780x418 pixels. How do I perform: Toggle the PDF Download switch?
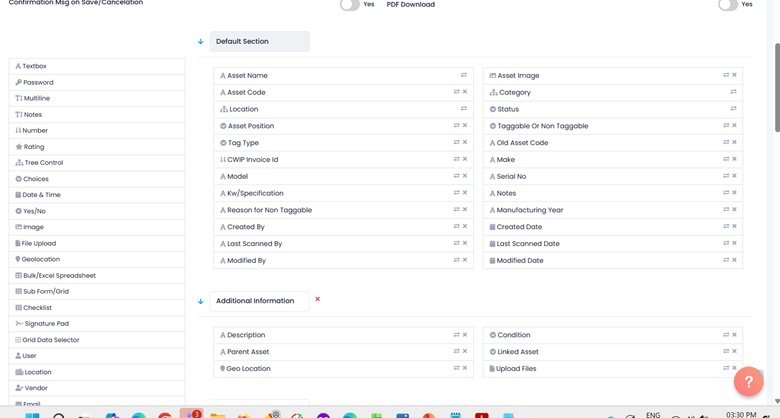coord(728,5)
